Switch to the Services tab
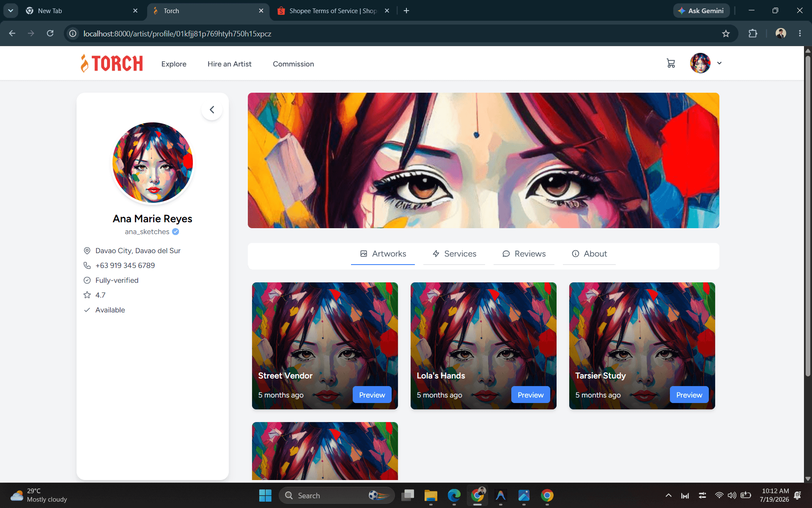 tap(454, 254)
